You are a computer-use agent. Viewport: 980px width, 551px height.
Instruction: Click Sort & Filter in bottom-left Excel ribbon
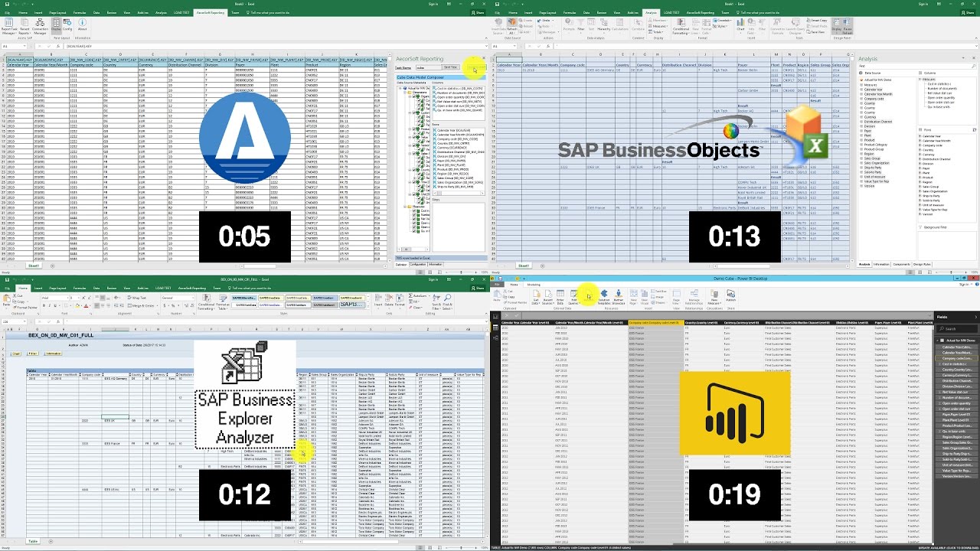436,302
